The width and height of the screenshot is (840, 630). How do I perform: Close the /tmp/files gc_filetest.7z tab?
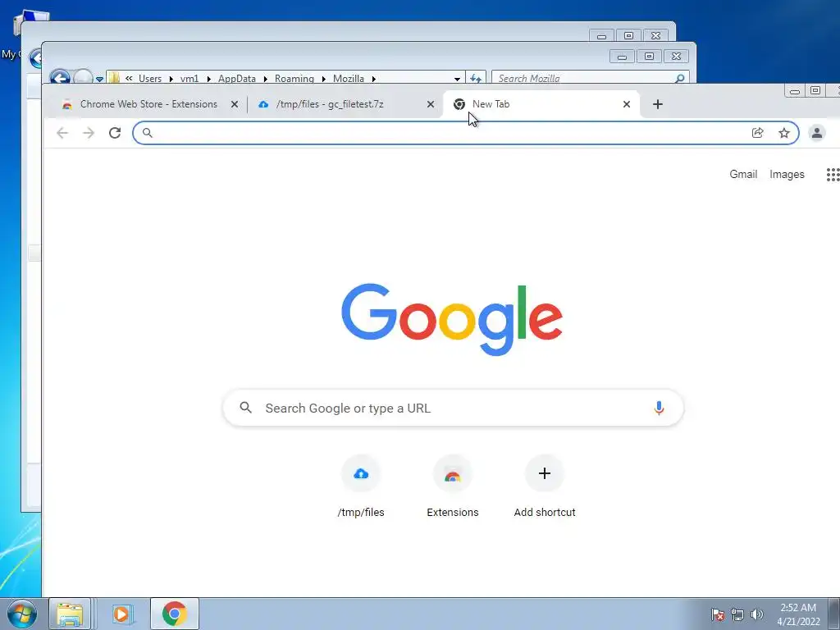[x=430, y=104]
